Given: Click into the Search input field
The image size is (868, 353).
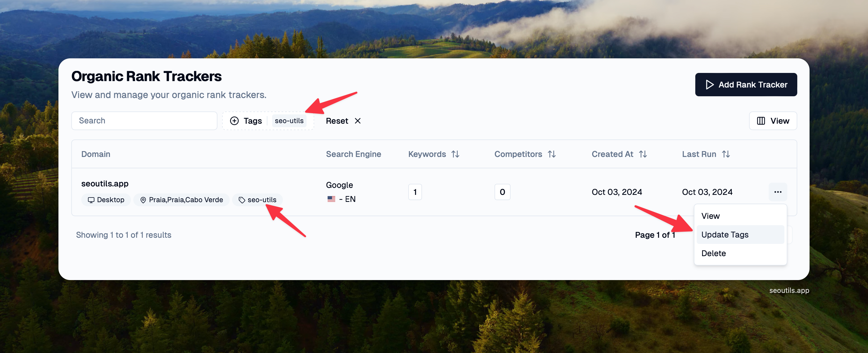Looking at the screenshot, I should tap(144, 121).
